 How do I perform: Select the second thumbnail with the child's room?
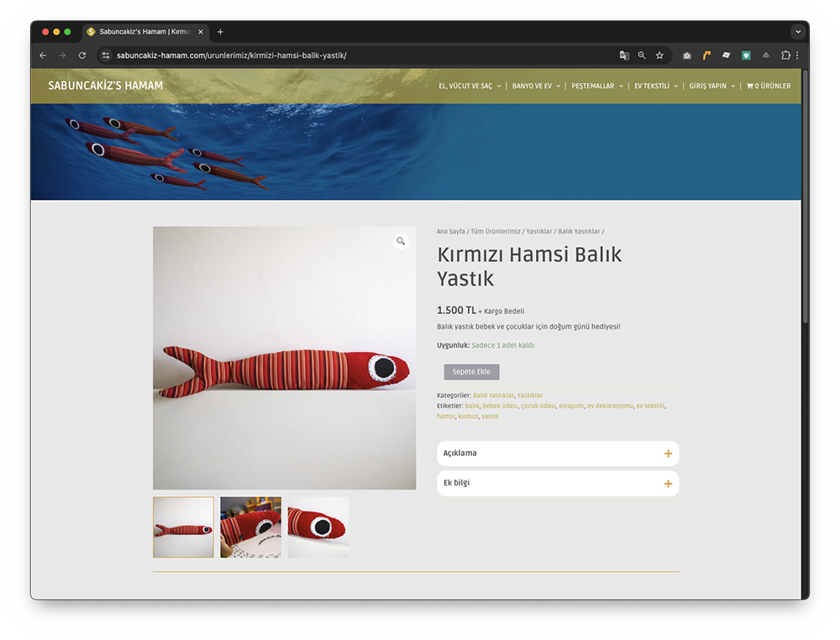250,527
